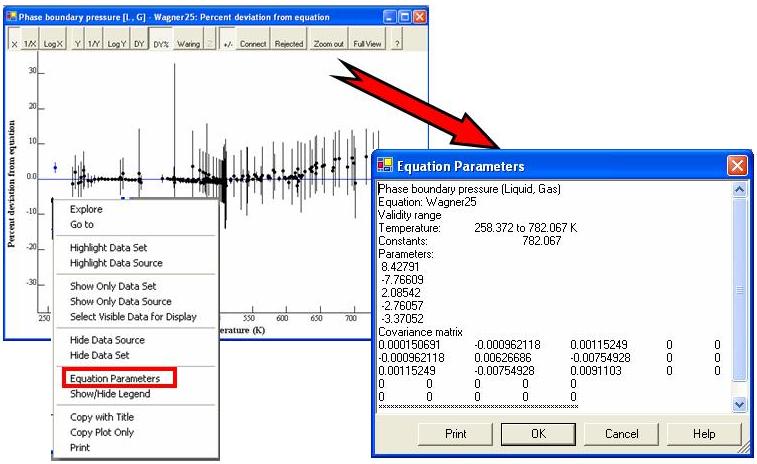Click the 1/X axis transform button
Viewport: 757px width, 464px height.
30,45
